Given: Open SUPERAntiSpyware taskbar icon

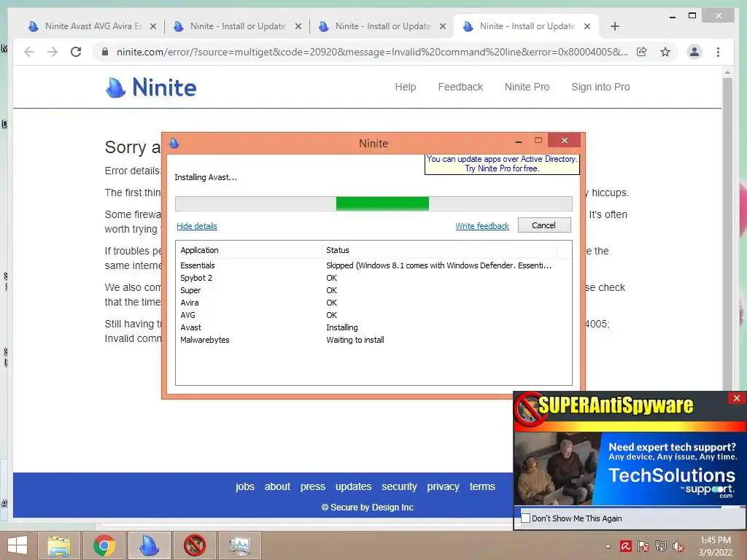Looking at the screenshot, I should [194, 545].
